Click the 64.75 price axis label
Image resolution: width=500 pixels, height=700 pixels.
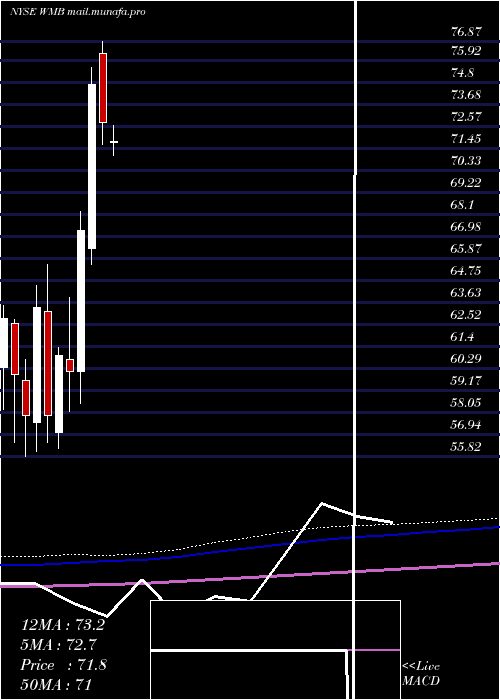coord(466,271)
